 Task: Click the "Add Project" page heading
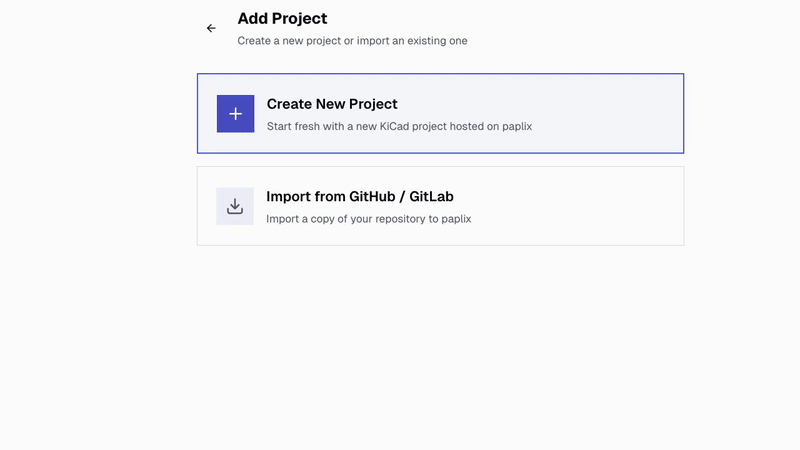point(282,18)
